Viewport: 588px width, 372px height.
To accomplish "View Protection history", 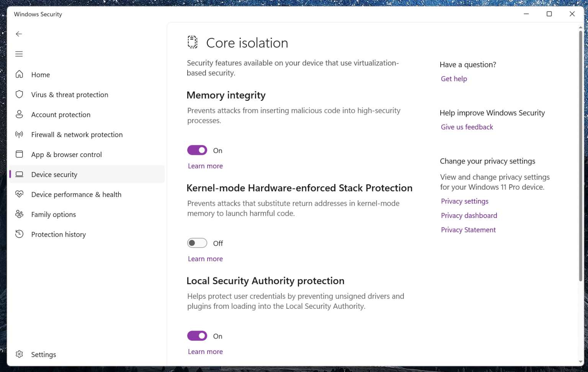I will [58, 234].
